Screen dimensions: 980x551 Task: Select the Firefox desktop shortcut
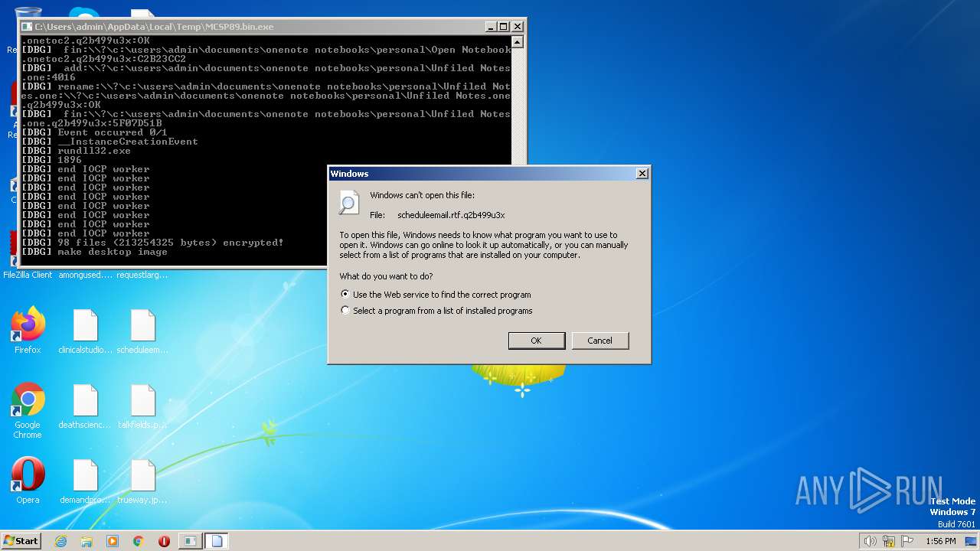coord(28,331)
